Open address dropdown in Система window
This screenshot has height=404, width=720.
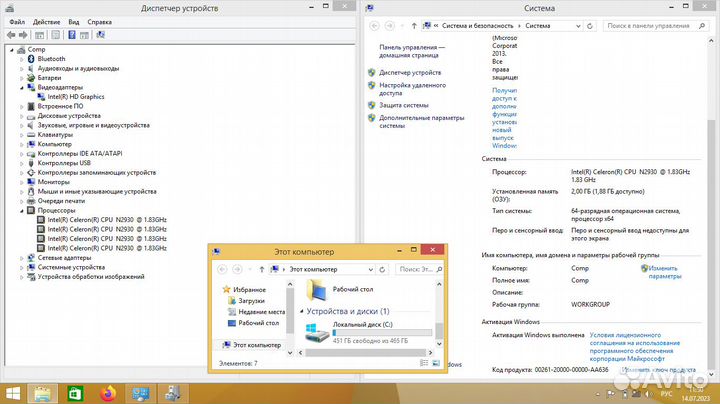[578, 26]
